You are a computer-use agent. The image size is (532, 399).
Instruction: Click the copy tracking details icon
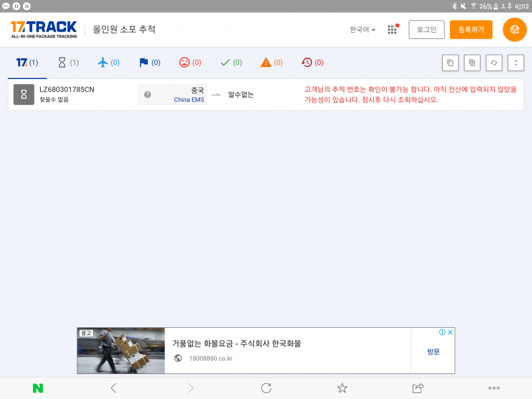pos(472,63)
